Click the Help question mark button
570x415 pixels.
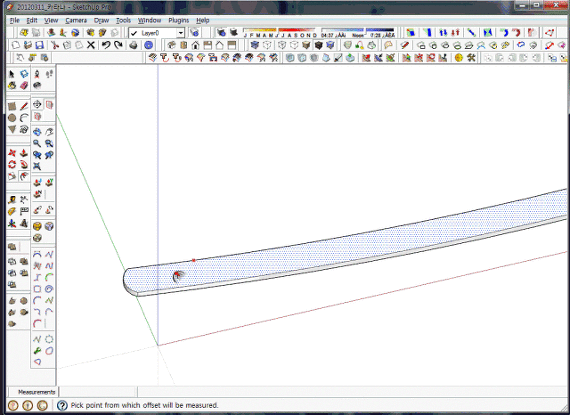(x=62, y=405)
